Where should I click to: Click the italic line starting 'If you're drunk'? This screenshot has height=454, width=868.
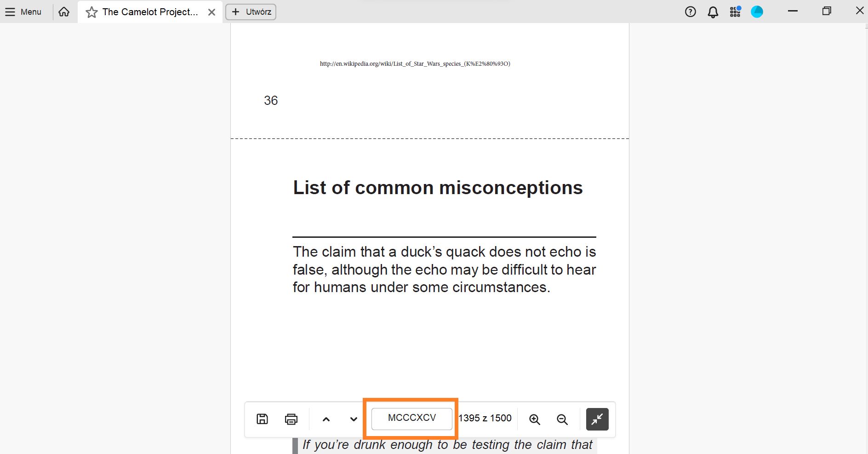click(447, 445)
